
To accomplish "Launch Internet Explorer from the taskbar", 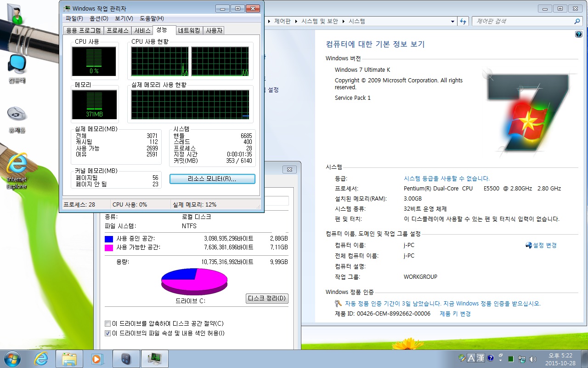I will click(41, 358).
